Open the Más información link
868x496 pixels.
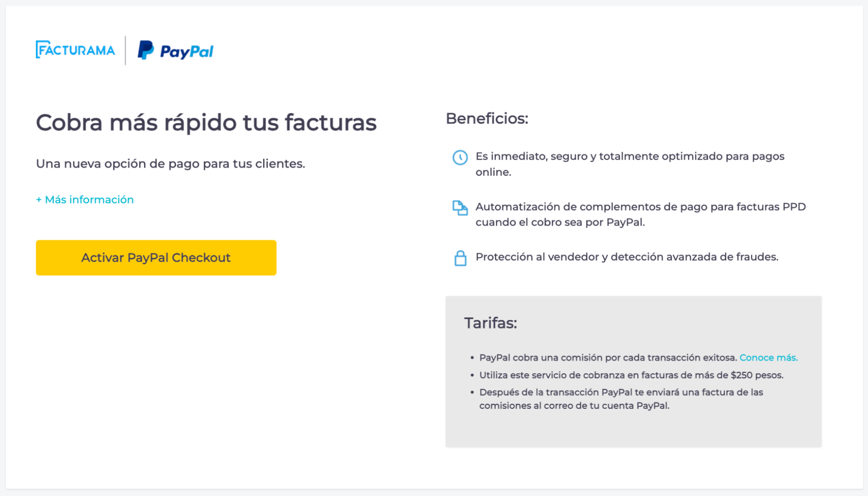(85, 199)
